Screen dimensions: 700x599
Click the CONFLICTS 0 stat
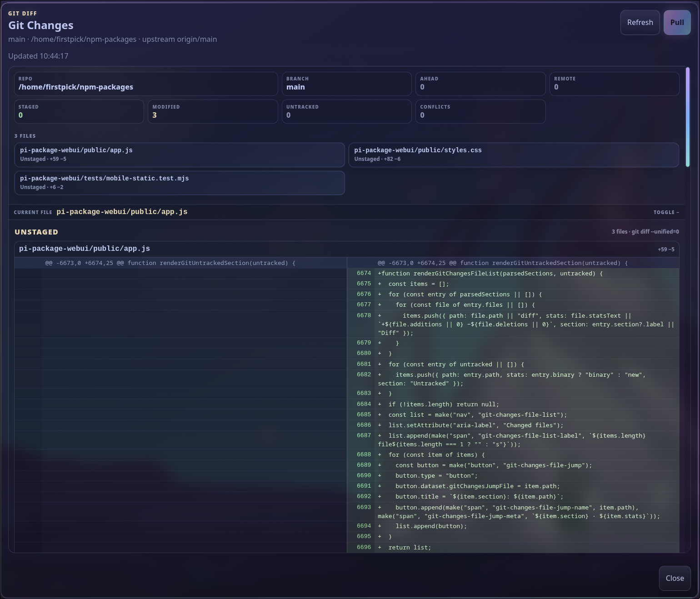480,112
